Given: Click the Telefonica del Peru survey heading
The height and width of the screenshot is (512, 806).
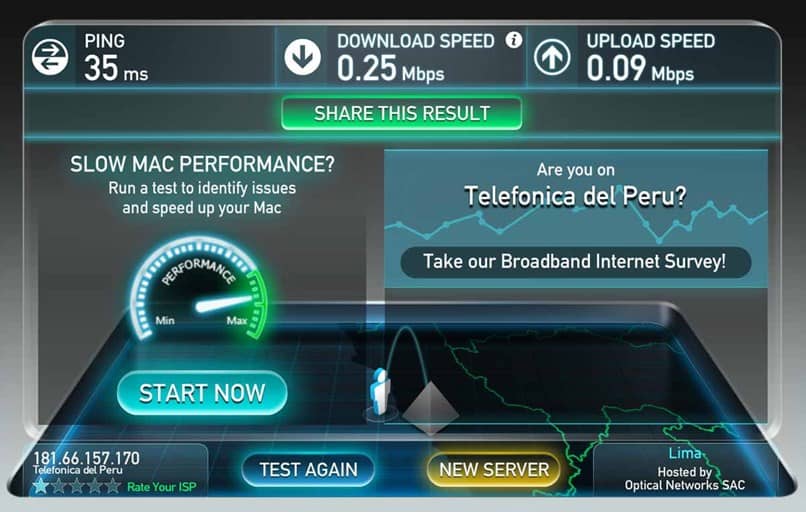Looking at the screenshot, I should point(575,196).
